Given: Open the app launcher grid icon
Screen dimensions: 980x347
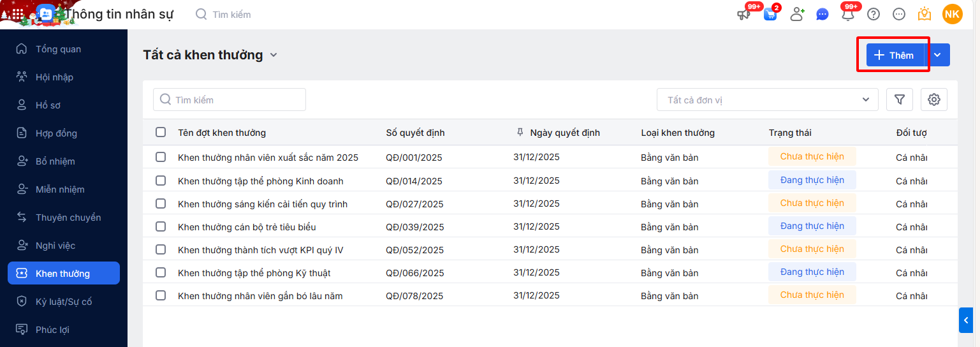Looking at the screenshot, I should coord(18,14).
